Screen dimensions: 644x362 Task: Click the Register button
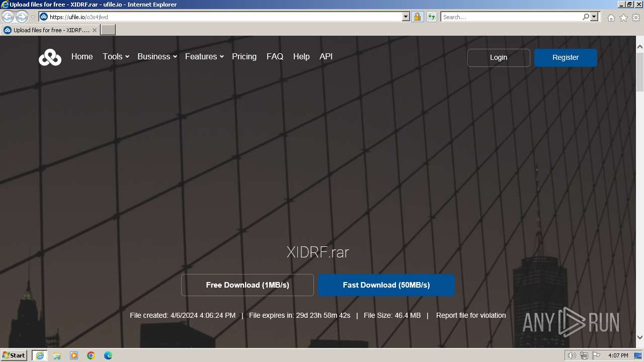coord(566,57)
